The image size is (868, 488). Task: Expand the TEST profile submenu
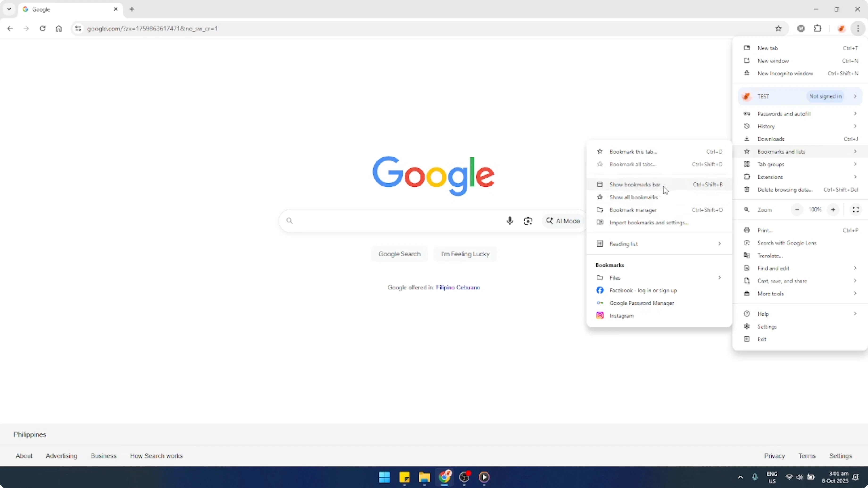click(x=800, y=96)
